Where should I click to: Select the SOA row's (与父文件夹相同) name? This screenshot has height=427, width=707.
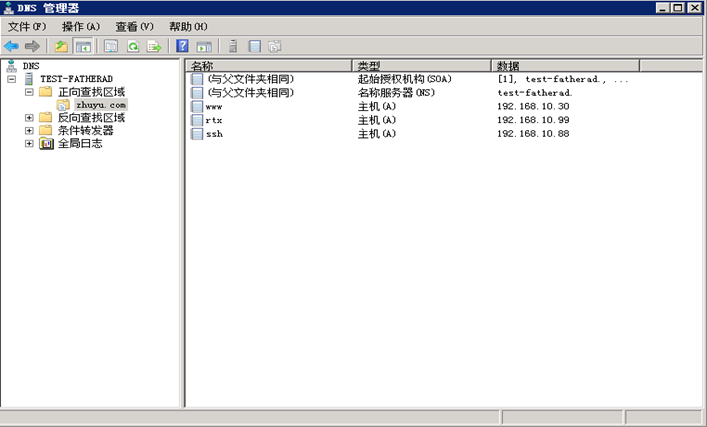(250, 79)
